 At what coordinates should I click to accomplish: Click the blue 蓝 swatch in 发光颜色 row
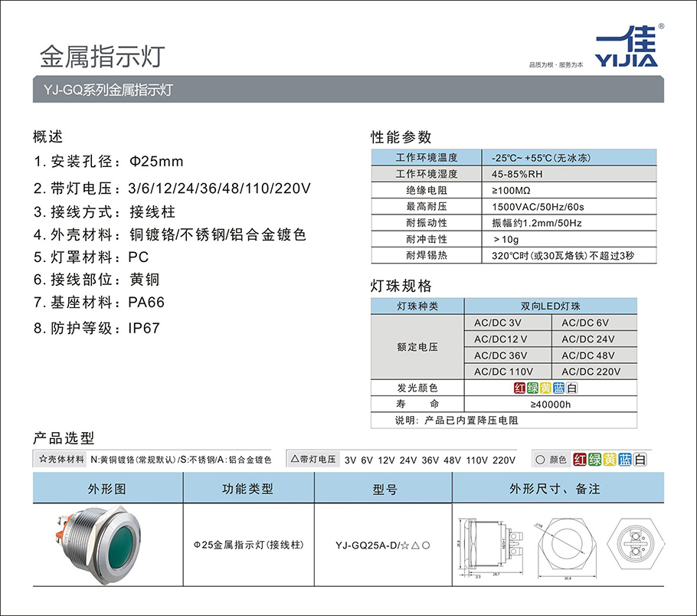coord(558,388)
